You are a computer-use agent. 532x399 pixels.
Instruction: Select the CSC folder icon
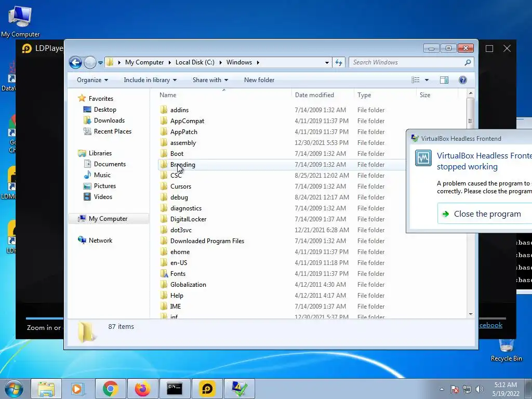[164, 175]
